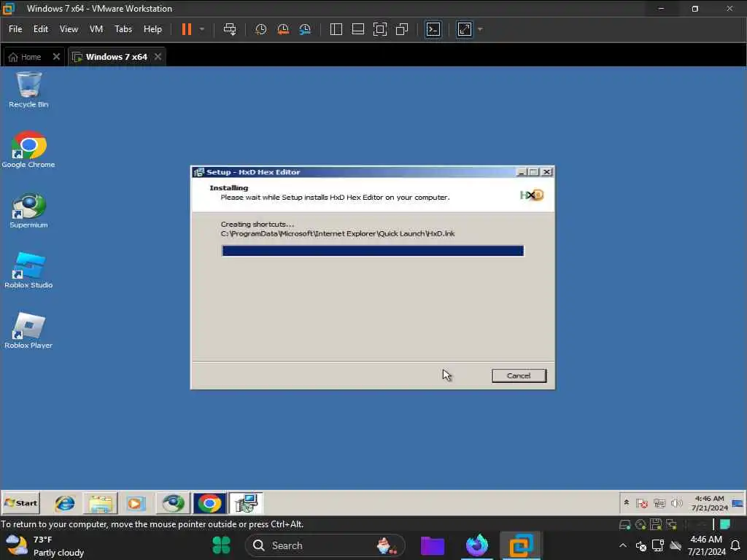Open the VMware console view
Viewport: 747px width, 560px height.
point(433,29)
